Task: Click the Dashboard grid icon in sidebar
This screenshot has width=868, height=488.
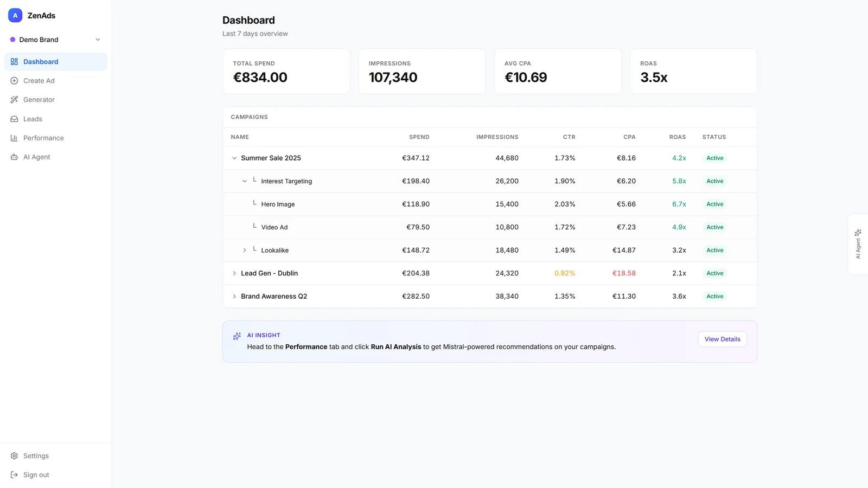Action: 14,62
